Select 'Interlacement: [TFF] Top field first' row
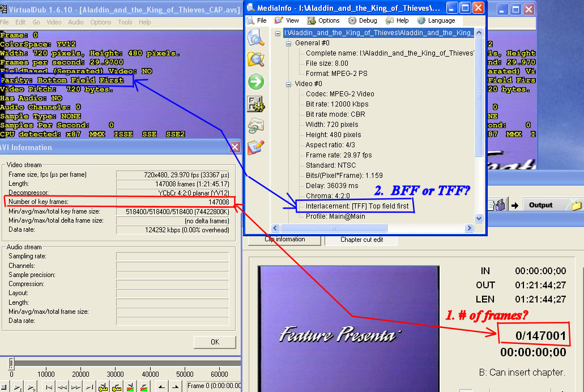This screenshot has height=392, width=584. point(357,206)
